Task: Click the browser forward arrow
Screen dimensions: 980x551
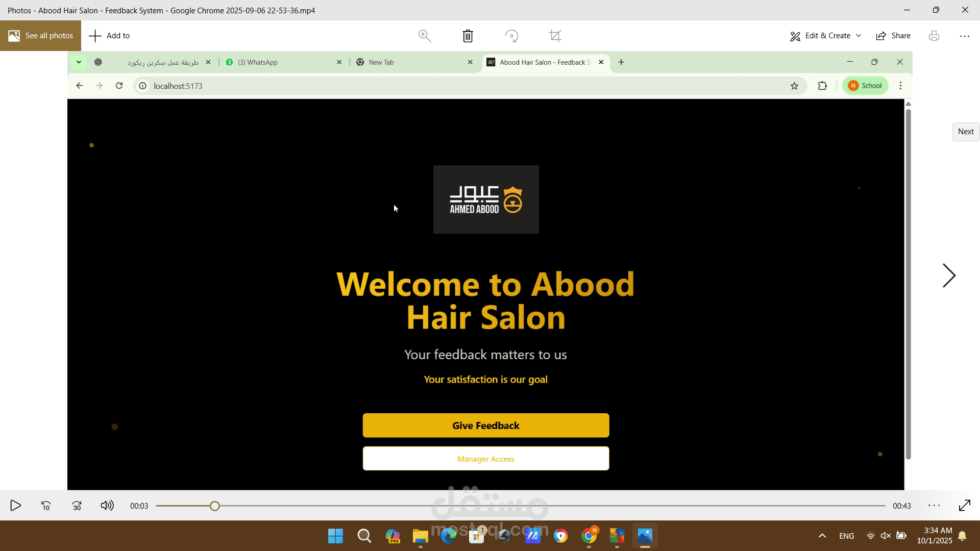Action: click(x=99, y=86)
